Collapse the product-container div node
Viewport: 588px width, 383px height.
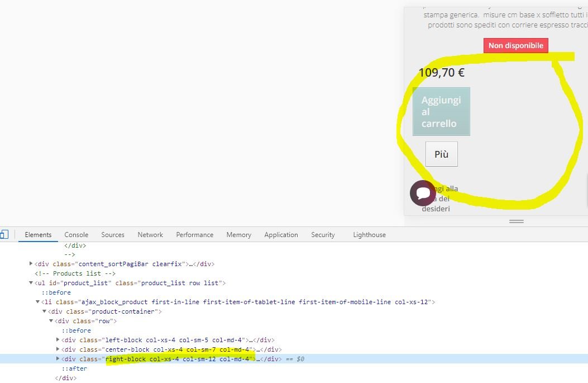pos(44,311)
